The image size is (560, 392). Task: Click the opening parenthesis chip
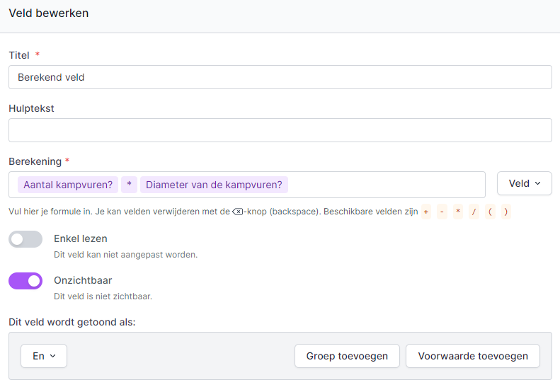[490, 212]
